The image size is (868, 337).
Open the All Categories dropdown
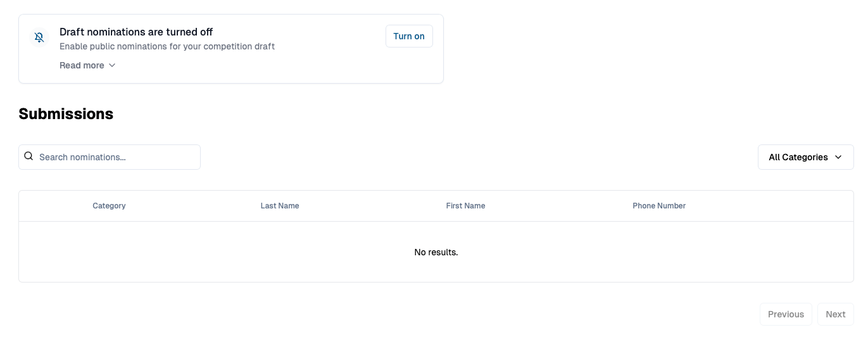798,157
